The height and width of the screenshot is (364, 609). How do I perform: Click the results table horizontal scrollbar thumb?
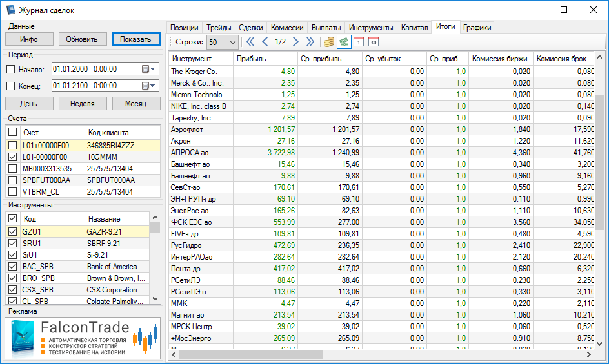coord(251,354)
